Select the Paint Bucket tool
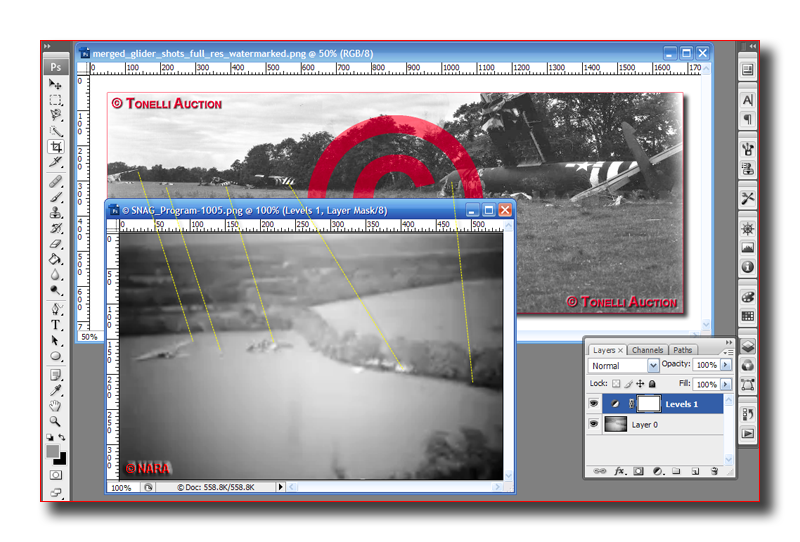This screenshot has width=800, height=542. tap(56, 259)
